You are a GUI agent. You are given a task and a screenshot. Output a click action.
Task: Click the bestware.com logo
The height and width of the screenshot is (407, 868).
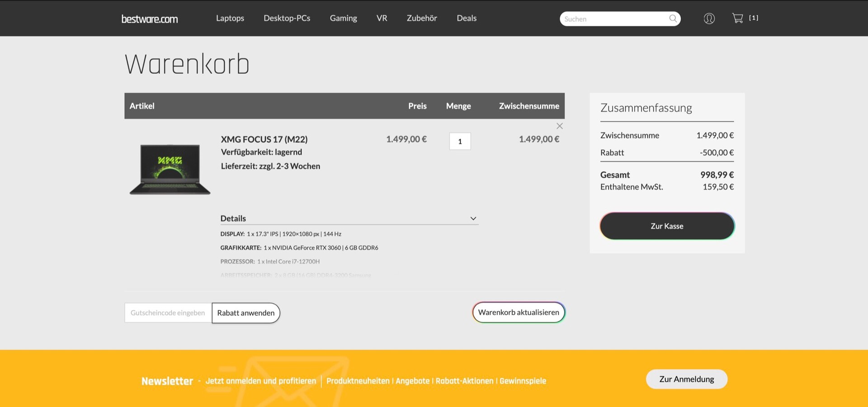pyautogui.click(x=150, y=19)
